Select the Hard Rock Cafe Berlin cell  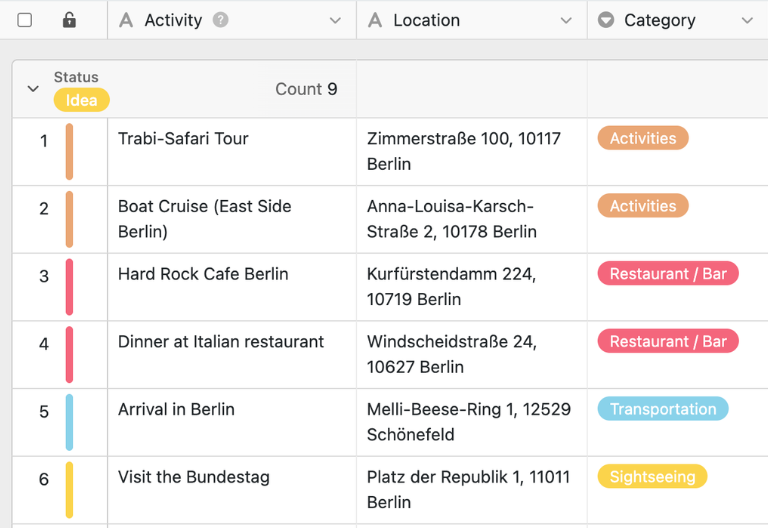[x=232, y=287]
